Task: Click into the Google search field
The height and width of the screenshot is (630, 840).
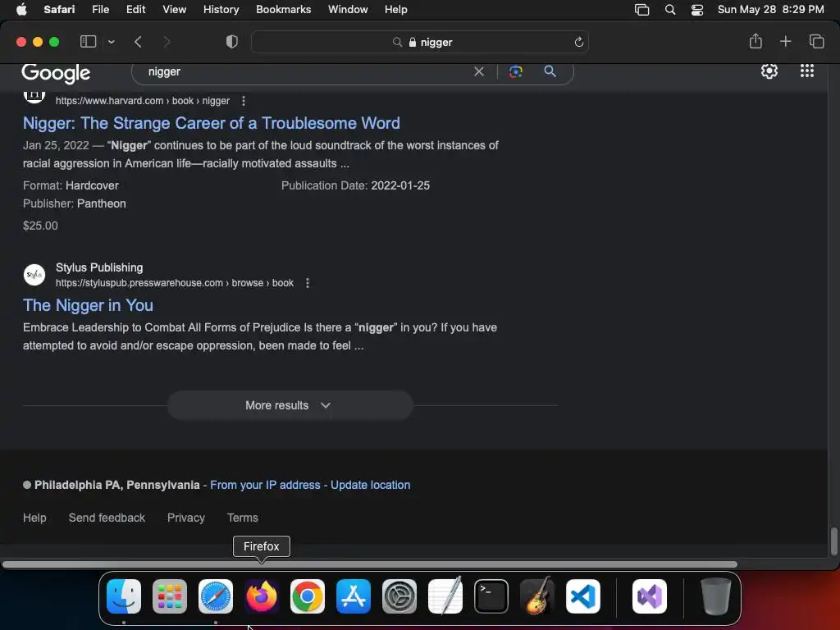Action: click(x=308, y=72)
